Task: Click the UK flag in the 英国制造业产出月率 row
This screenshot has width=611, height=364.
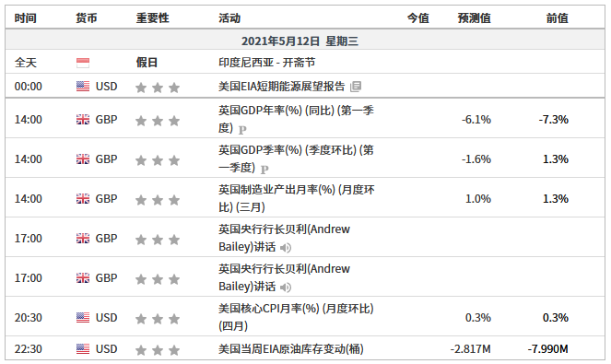Action: point(83,199)
